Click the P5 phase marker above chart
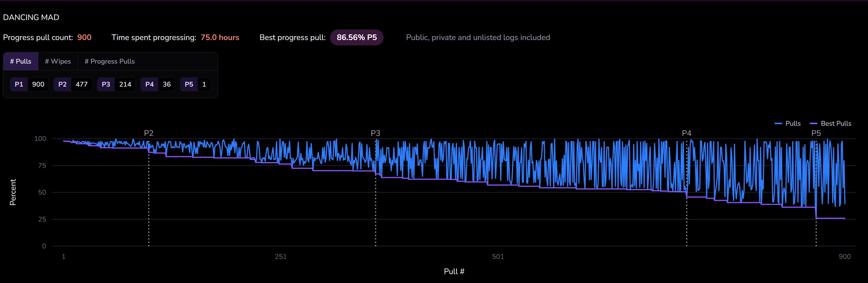 pos(816,133)
